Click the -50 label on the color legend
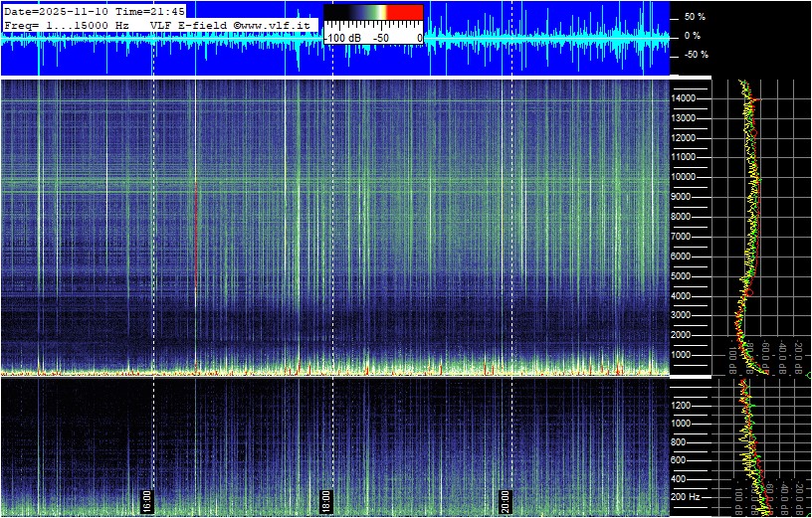The image size is (812, 518). 380,37
